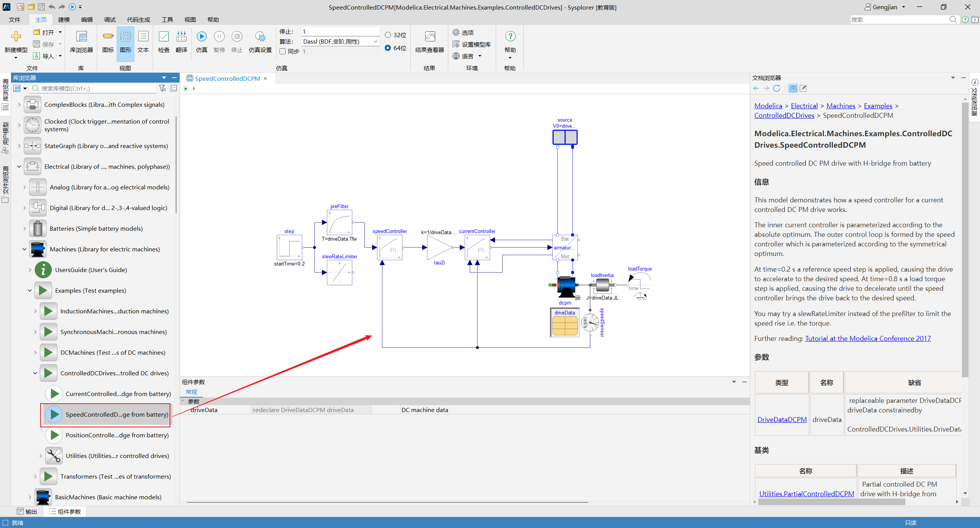
Task: Open the 代码生成 menu tab
Action: pos(139,20)
